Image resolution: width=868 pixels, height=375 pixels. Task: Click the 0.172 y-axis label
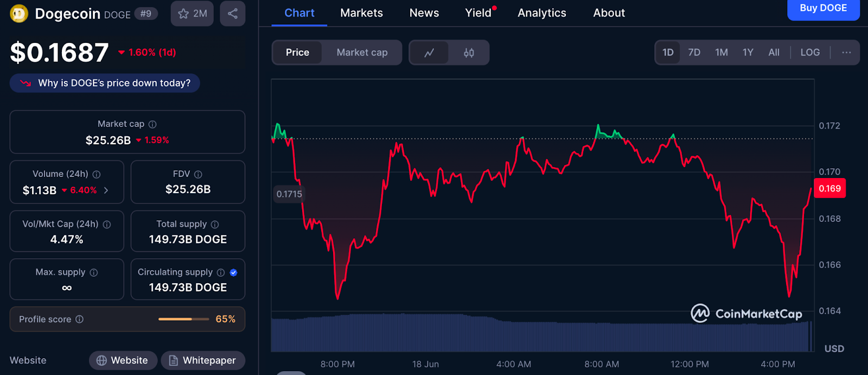[829, 126]
